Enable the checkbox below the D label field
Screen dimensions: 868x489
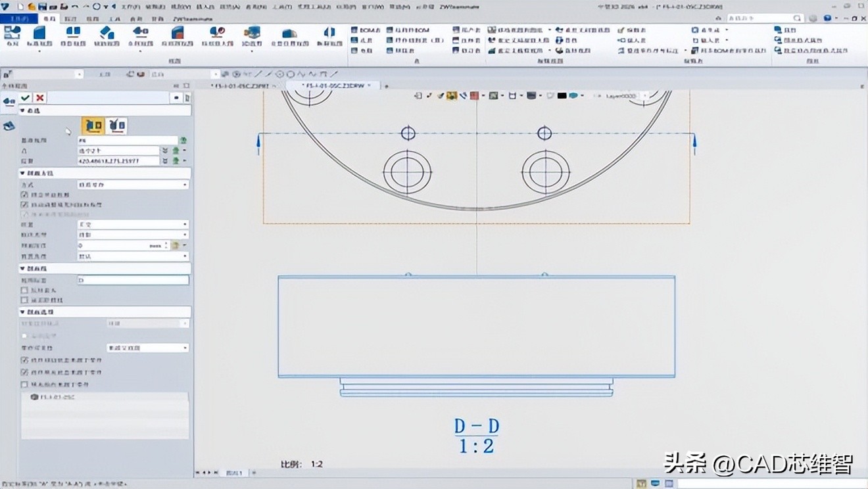click(24, 290)
